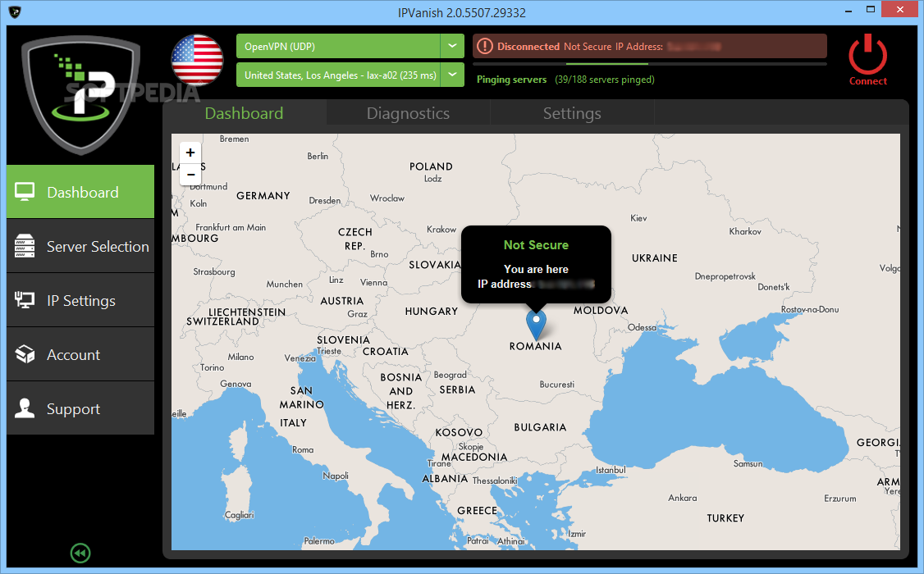Viewport: 924px width, 574px height.
Task: Open IP Settings in the sidebar
Action: pyautogui.click(x=80, y=300)
